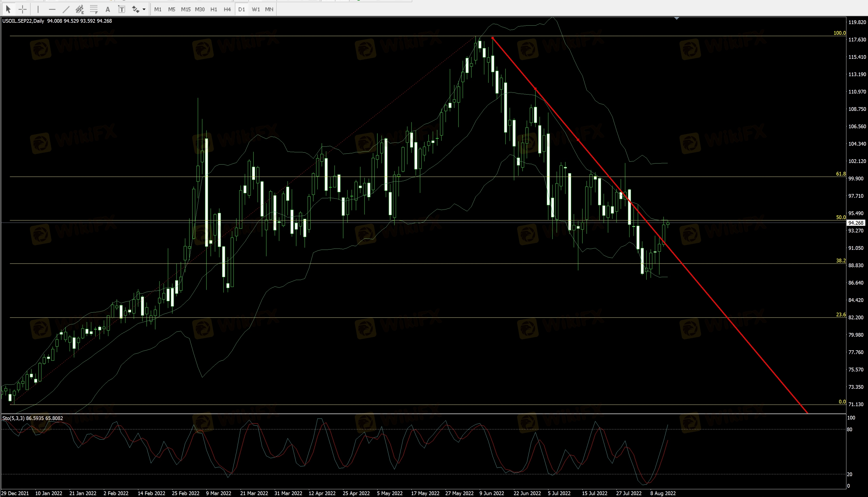
Task: Pick the text label T tool
Action: tap(121, 9)
